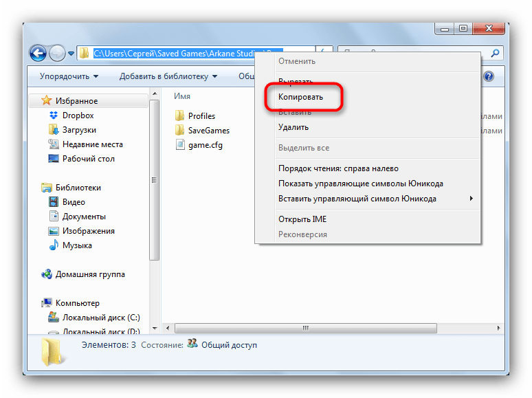Click the Видео film icon
This screenshot has width=532, height=398.
(54, 202)
